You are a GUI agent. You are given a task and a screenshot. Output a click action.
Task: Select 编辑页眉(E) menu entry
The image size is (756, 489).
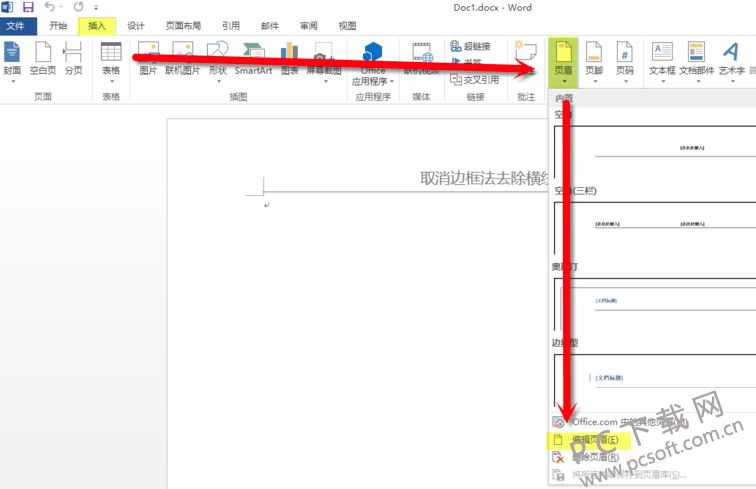coord(594,440)
